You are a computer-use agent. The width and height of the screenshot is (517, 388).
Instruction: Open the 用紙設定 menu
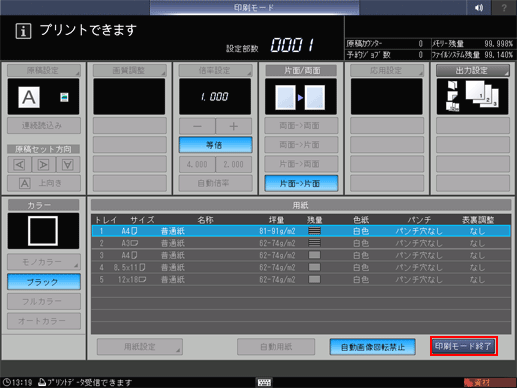tap(140, 347)
